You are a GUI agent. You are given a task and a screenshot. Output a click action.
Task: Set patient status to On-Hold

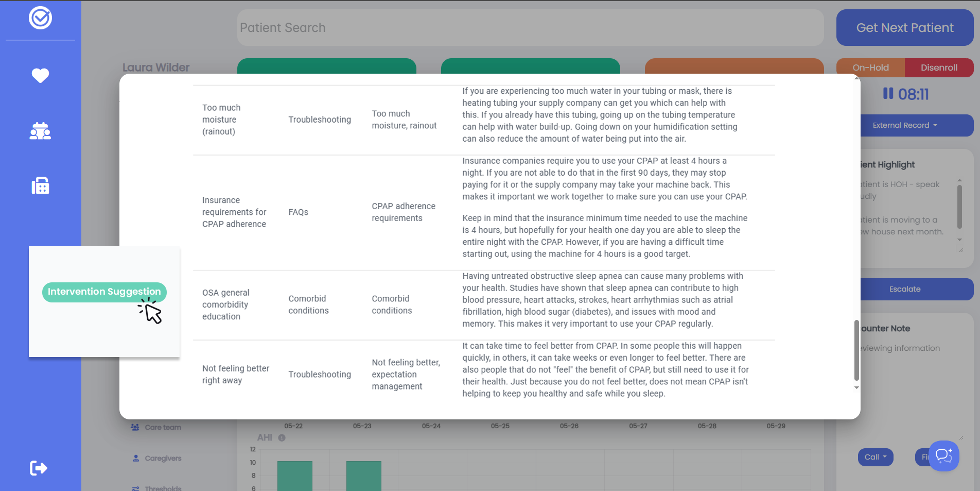870,67
